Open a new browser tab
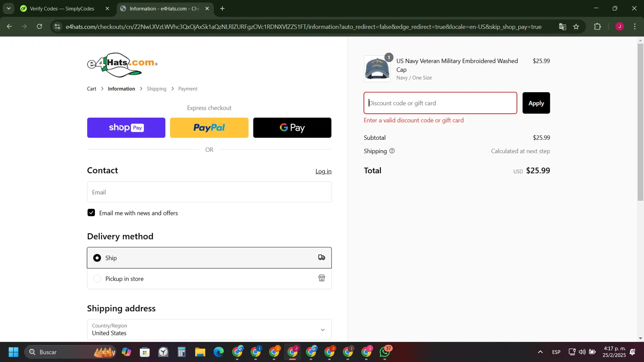 pyautogui.click(x=222, y=9)
